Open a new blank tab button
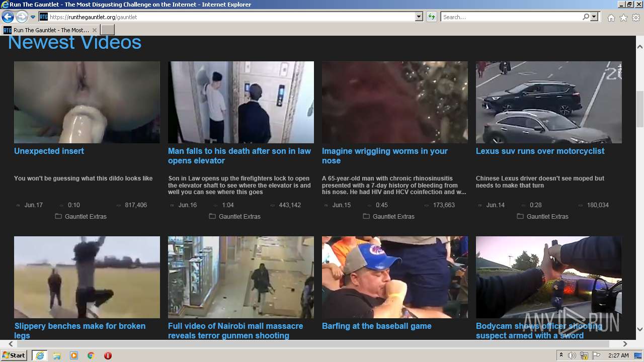The image size is (644, 362). pyautogui.click(x=107, y=30)
